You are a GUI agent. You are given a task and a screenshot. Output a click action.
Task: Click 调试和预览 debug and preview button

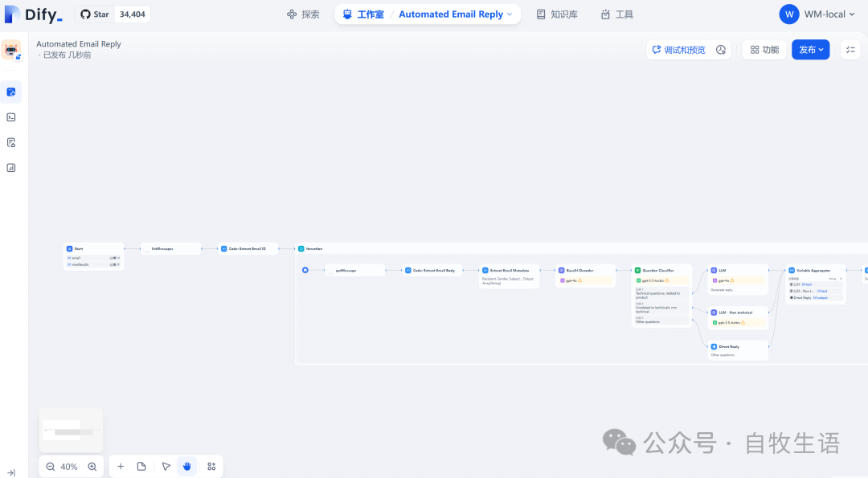pos(678,50)
